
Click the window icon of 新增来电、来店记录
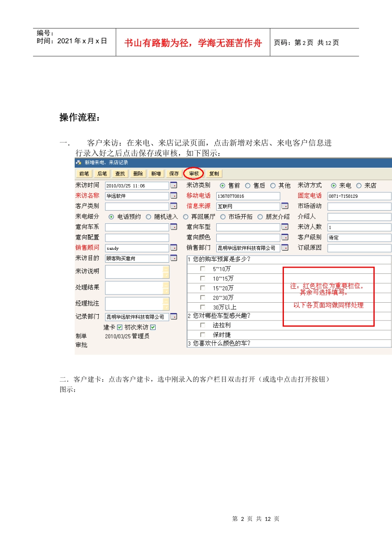tap(78, 163)
